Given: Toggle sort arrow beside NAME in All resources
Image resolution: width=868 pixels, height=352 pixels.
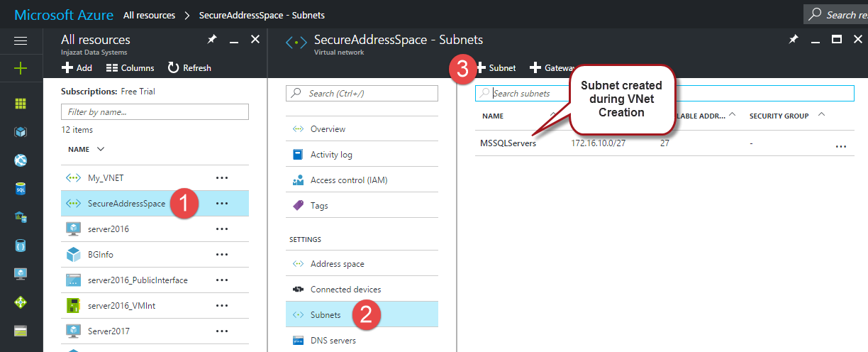Looking at the screenshot, I should tap(100, 149).
